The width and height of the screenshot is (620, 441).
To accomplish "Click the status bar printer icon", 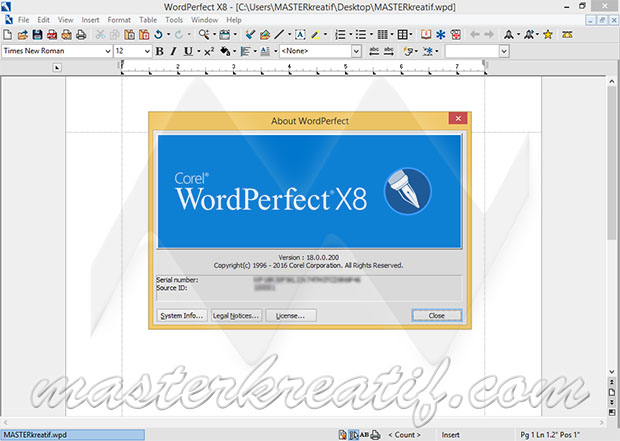I will [375, 435].
